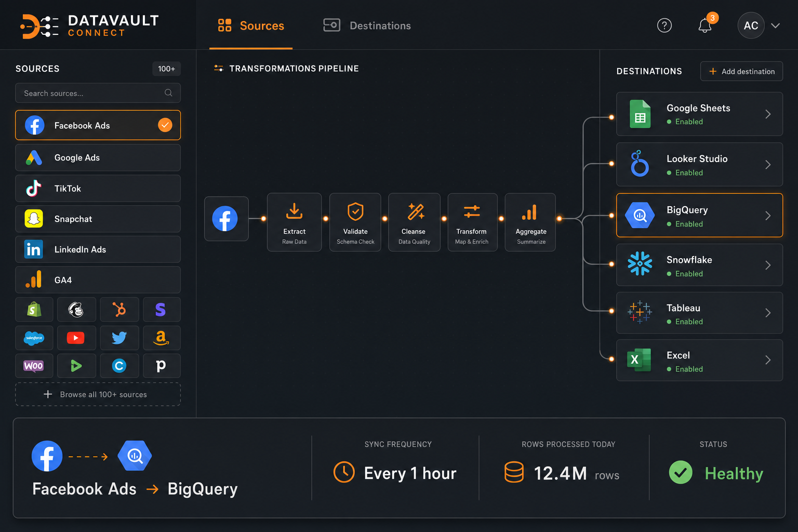
Task: Open the Snowflake destination
Action: pyautogui.click(x=699, y=265)
